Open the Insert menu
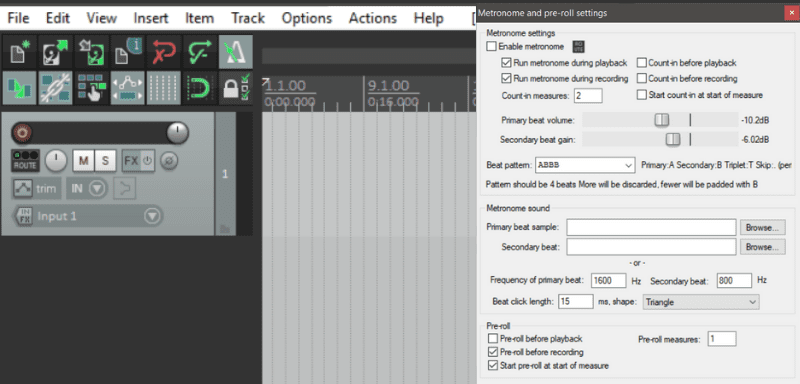 (151, 18)
